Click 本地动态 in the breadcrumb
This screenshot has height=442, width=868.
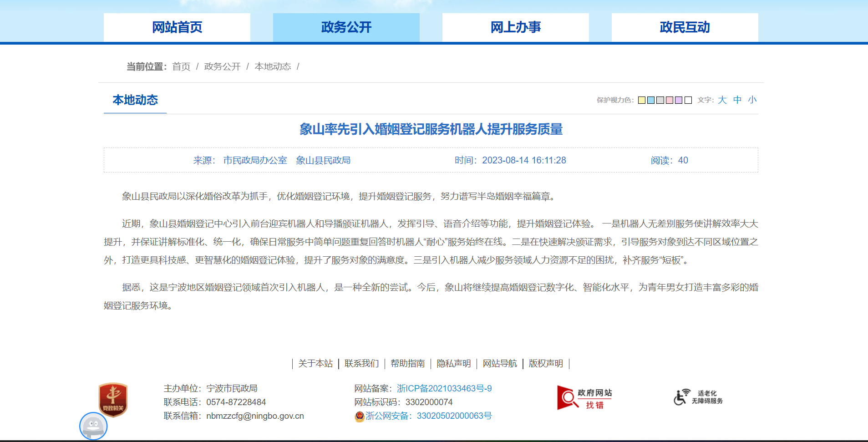pyautogui.click(x=273, y=66)
